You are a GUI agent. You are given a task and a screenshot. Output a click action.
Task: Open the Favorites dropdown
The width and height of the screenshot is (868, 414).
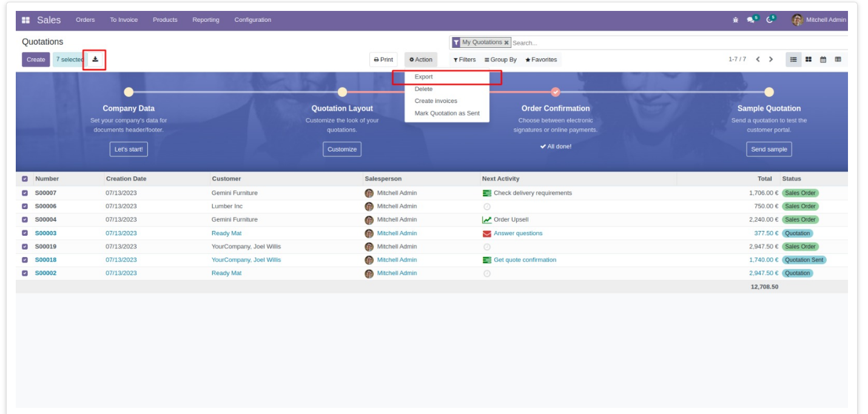coord(541,59)
